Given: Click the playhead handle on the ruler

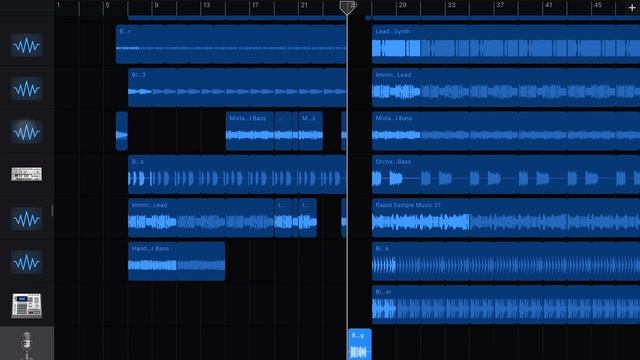Looking at the screenshot, I should click(347, 7).
